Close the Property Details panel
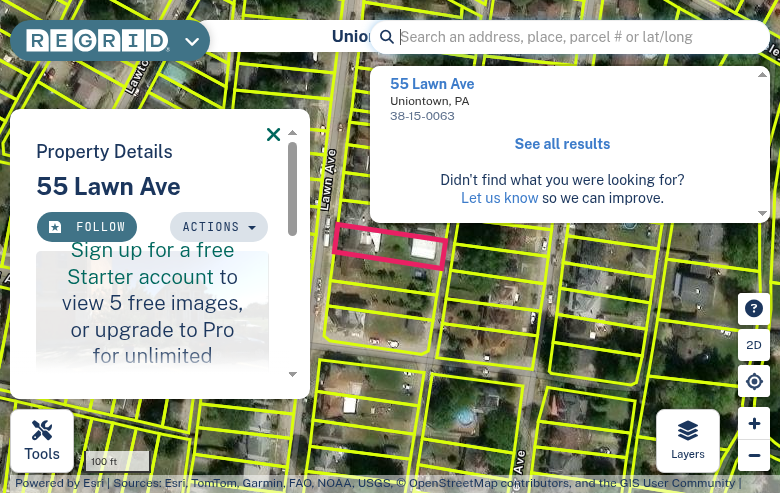This screenshot has width=780, height=493. click(273, 134)
